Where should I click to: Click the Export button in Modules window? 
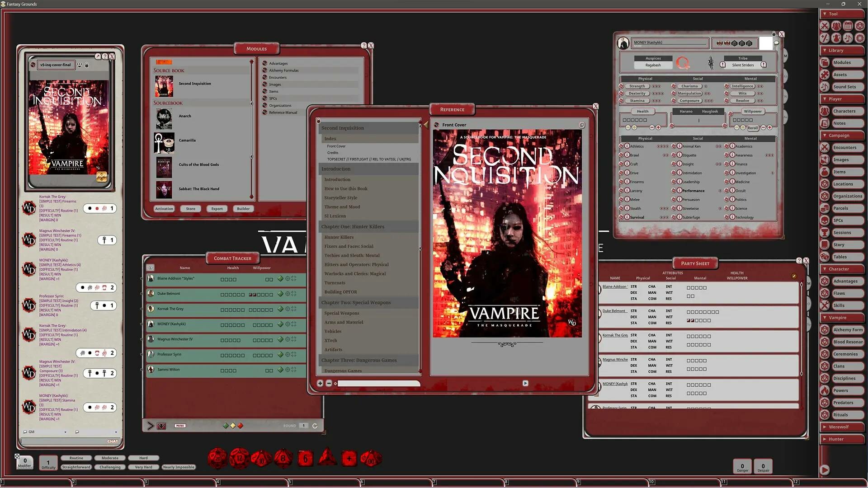pyautogui.click(x=217, y=208)
